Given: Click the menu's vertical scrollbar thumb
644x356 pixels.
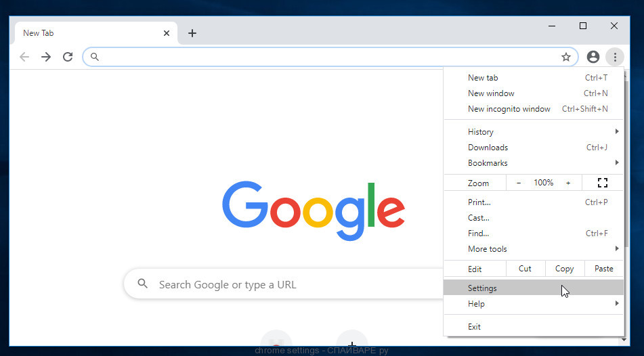Looking at the screenshot, I should [x=626, y=163].
